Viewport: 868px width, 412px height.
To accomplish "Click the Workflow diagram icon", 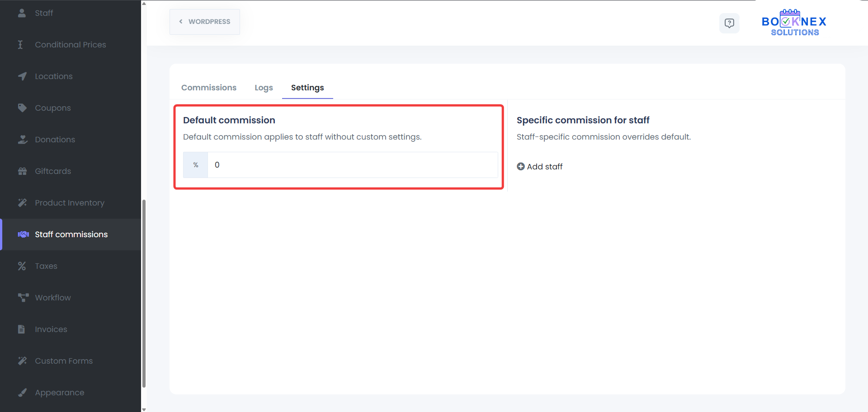I will pos(23,298).
